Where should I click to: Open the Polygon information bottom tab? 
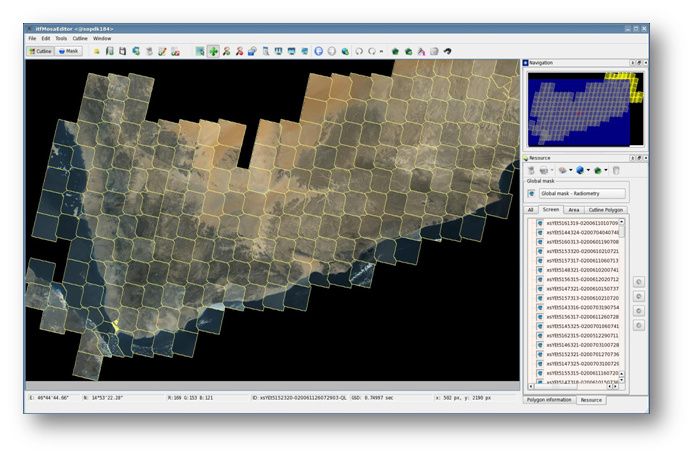coord(549,399)
